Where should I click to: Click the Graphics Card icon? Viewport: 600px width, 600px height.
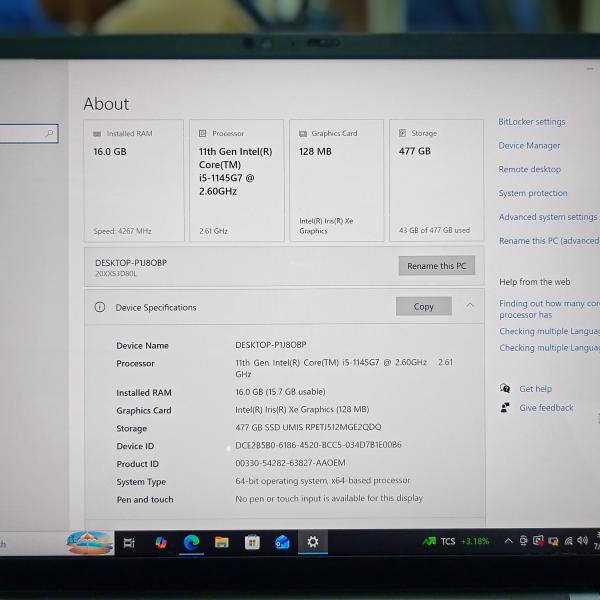pos(303,134)
